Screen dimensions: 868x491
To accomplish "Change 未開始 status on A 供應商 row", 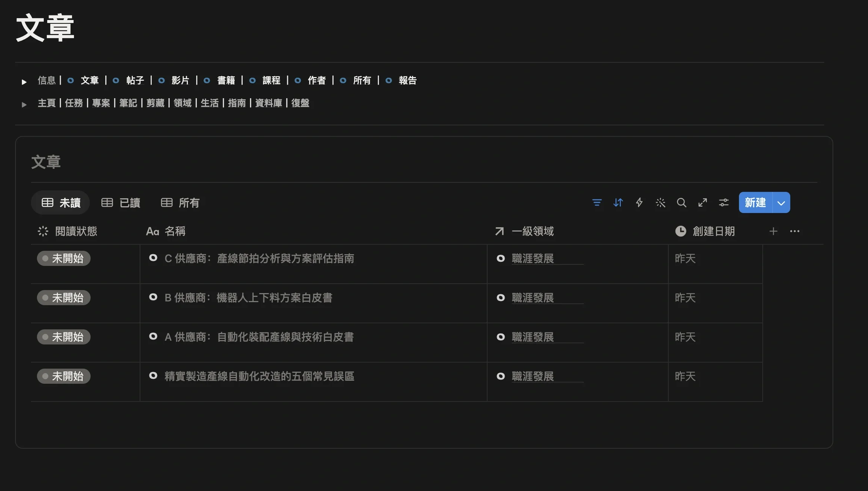I will point(64,337).
